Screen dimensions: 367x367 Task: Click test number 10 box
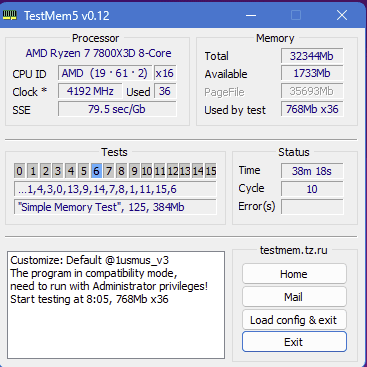click(147, 171)
